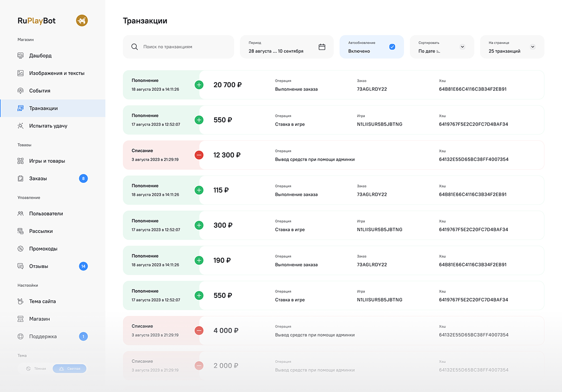
Task: Toggle the Автообновление checkbox
Action: click(392, 47)
